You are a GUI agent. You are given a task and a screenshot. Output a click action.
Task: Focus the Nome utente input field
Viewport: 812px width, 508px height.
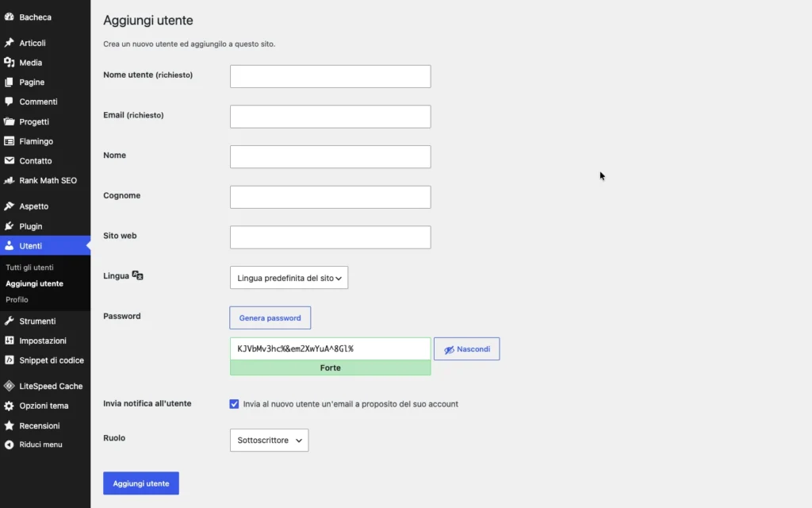tap(331, 76)
